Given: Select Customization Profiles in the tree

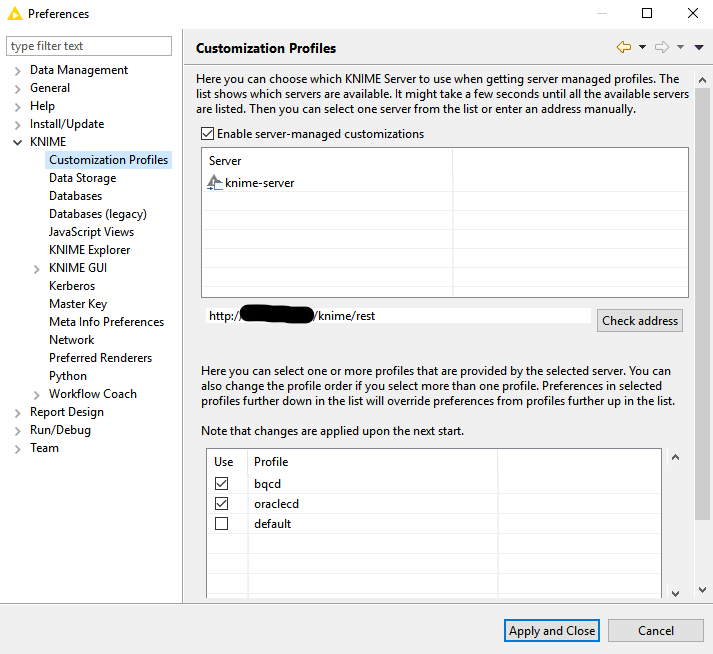Looking at the screenshot, I should (108, 160).
